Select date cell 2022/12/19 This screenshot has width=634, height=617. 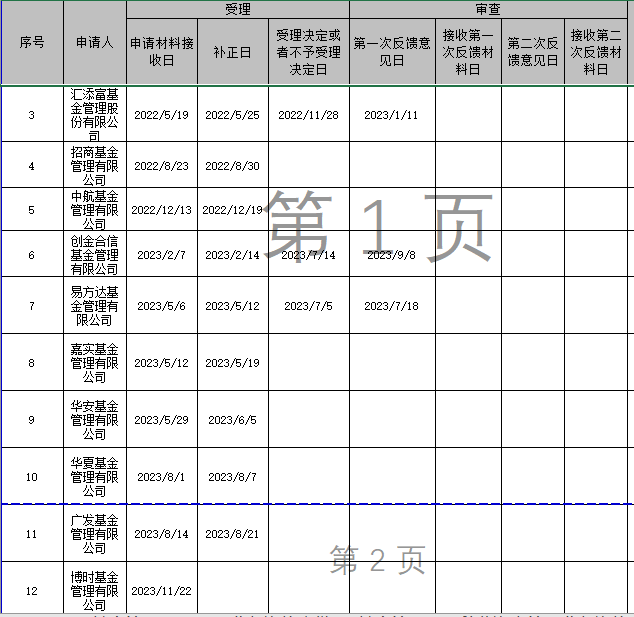(x=232, y=210)
